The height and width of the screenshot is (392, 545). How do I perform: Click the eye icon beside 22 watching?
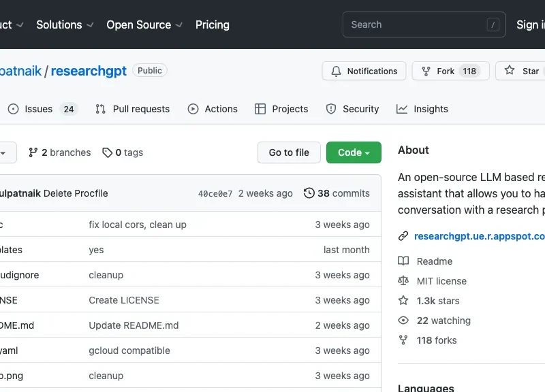tap(403, 320)
